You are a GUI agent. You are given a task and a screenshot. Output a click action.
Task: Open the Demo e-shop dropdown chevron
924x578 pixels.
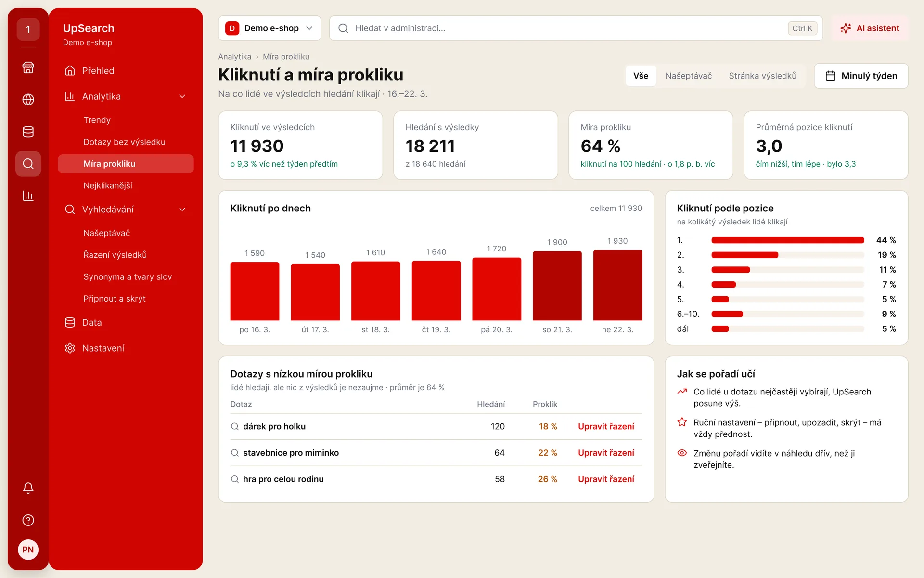click(x=309, y=28)
